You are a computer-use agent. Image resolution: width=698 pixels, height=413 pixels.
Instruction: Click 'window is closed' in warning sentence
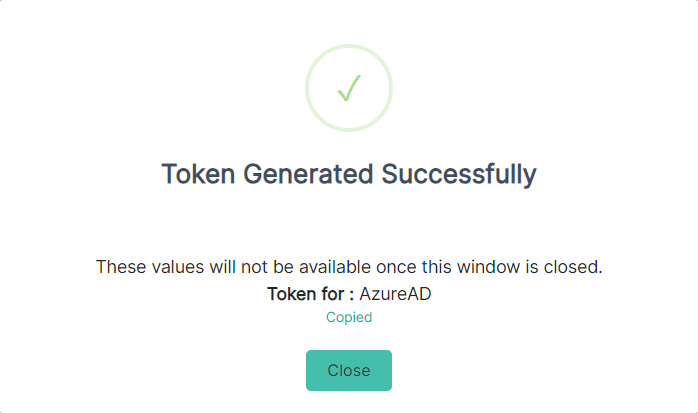click(x=530, y=267)
